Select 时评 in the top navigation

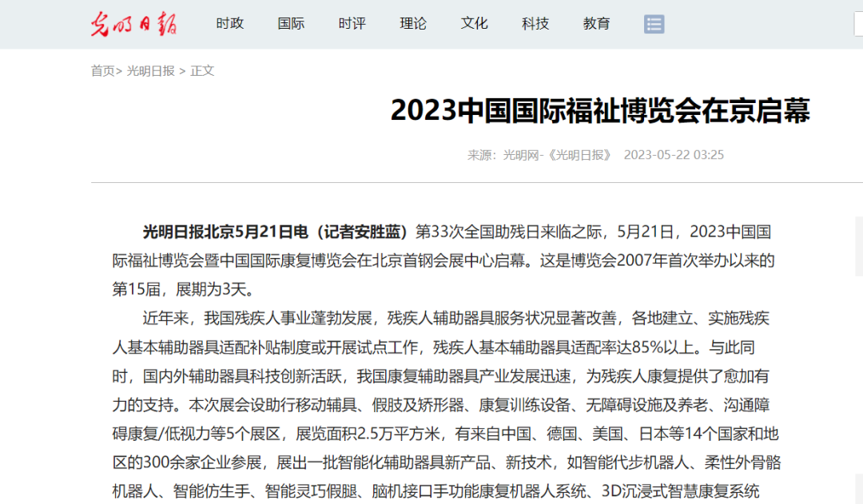coord(352,24)
